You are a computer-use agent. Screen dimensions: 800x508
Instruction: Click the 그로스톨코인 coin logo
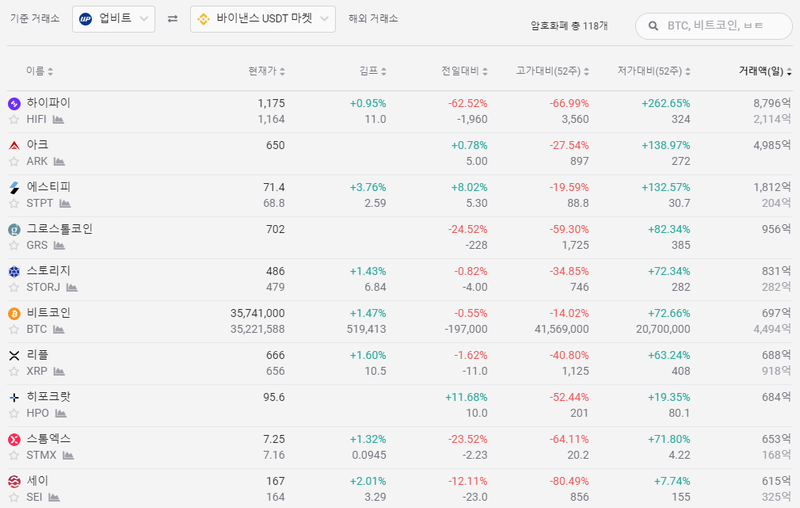(x=14, y=230)
